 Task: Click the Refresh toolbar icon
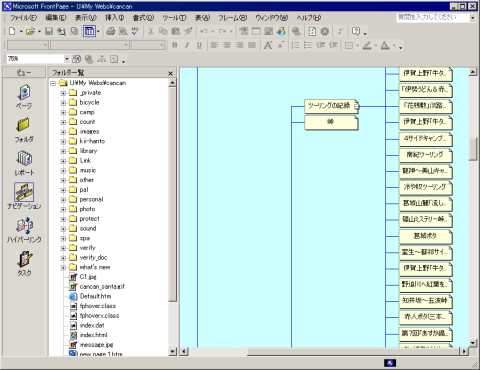[x=312, y=31]
